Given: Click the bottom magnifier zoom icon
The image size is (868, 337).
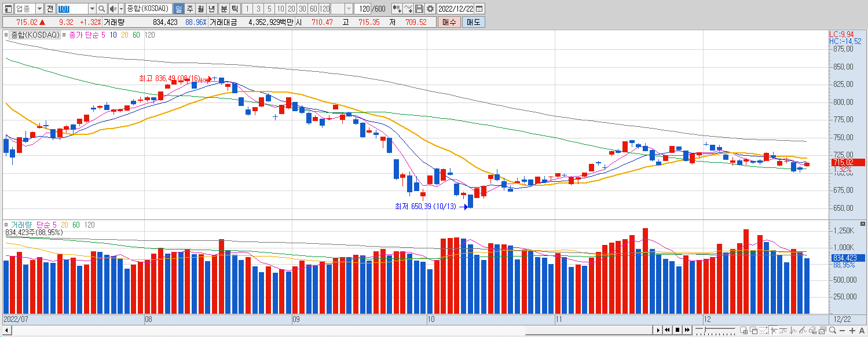Looking at the screenshot, I should [832, 331].
